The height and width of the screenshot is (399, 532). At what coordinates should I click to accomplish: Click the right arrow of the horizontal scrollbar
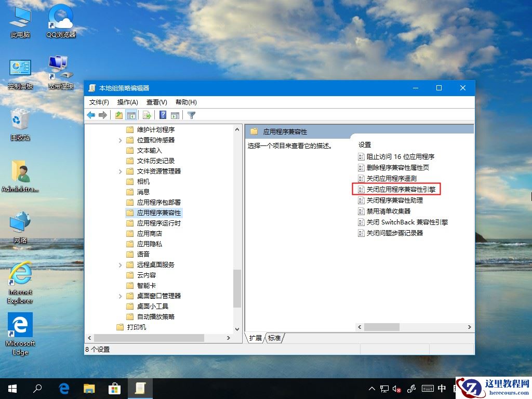(469, 327)
